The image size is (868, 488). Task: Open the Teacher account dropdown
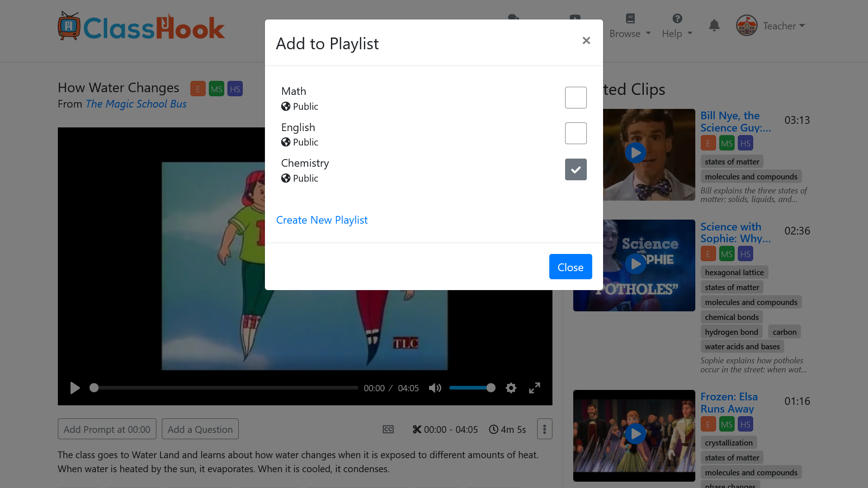tap(784, 26)
